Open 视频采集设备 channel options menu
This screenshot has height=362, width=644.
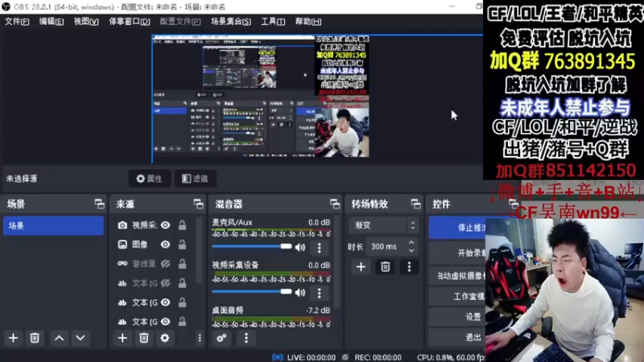point(319,293)
